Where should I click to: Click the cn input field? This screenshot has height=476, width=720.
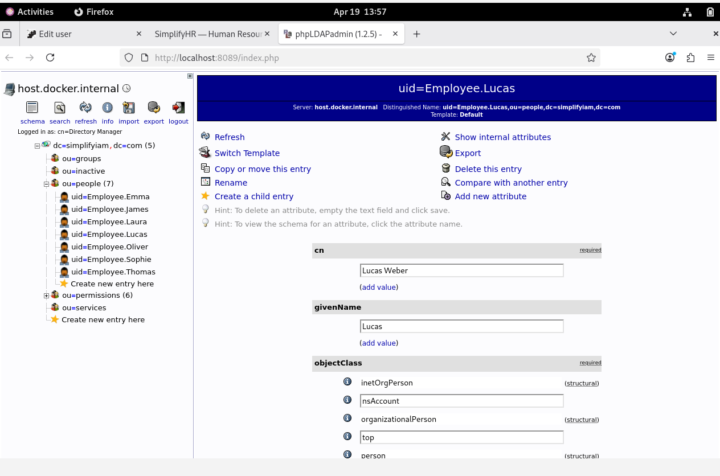click(x=461, y=270)
